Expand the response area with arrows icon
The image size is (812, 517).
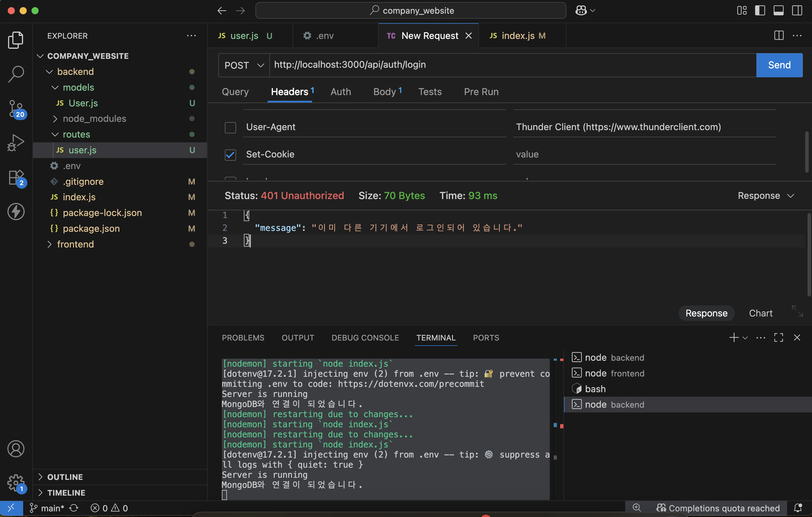coord(797,311)
